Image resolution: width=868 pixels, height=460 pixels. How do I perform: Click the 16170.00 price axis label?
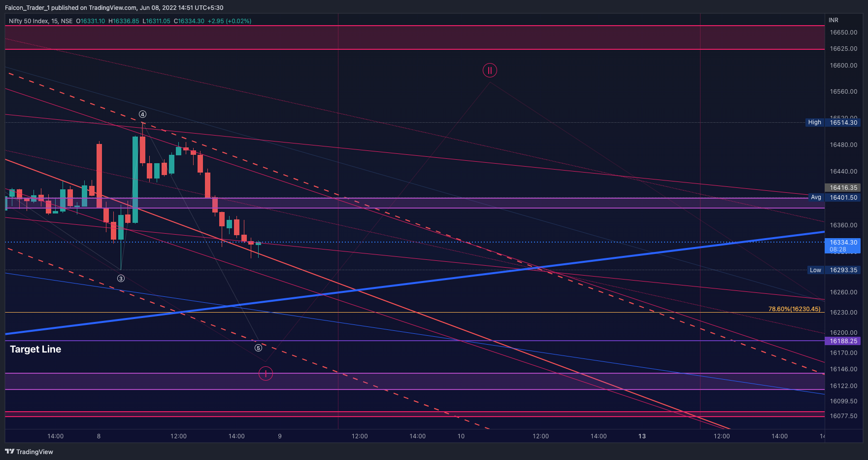(843, 353)
